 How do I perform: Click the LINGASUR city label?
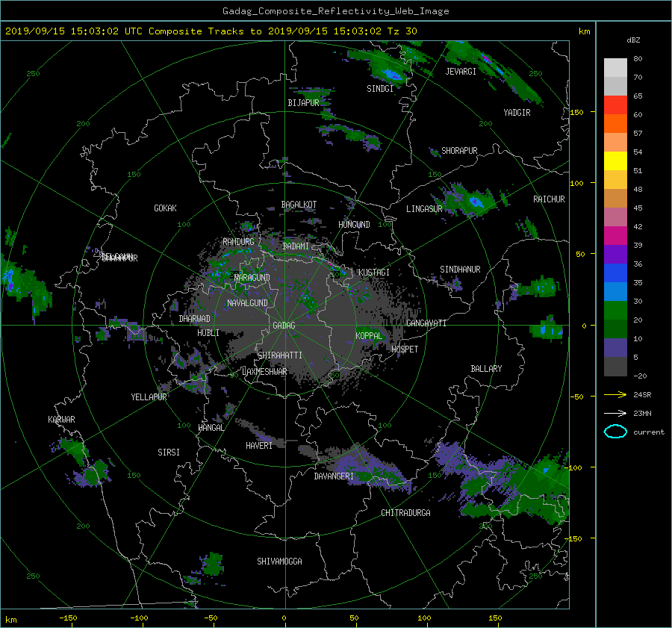(x=424, y=209)
